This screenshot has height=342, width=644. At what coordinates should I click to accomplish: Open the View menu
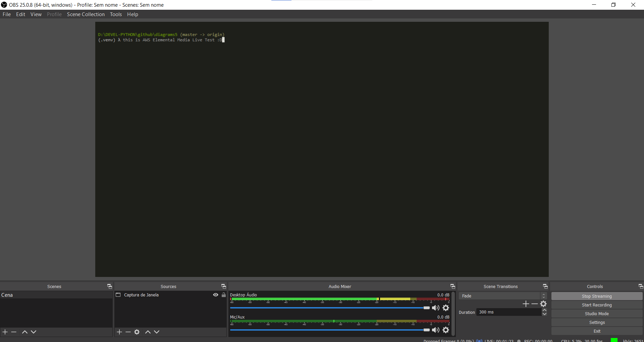pos(36,14)
